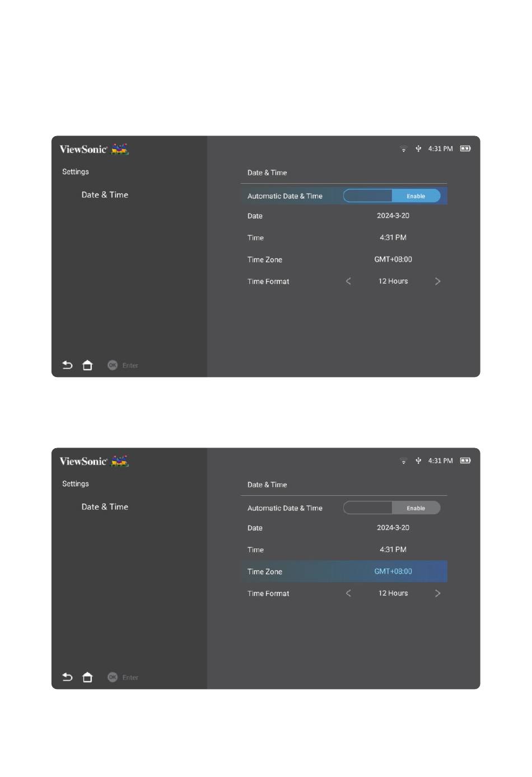
Task: Click the battery icon in the lower screen
Action: [x=465, y=460]
